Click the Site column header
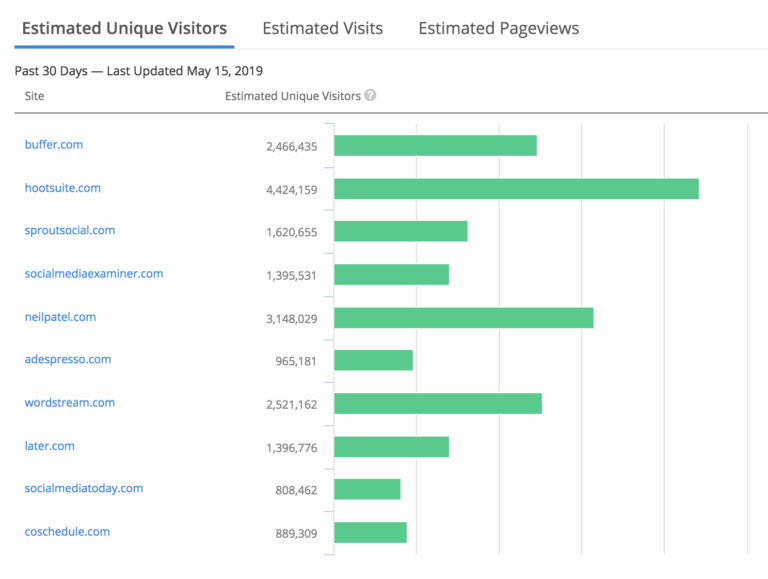The height and width of the screenshot is (579, 768). point(34,96)
